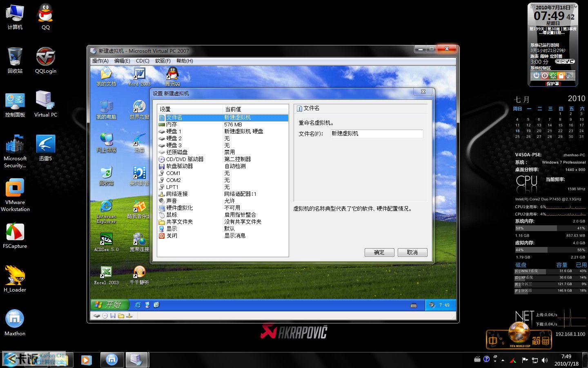
Task: Click the guest 开始 start button
Action: (x=110, y=305)
